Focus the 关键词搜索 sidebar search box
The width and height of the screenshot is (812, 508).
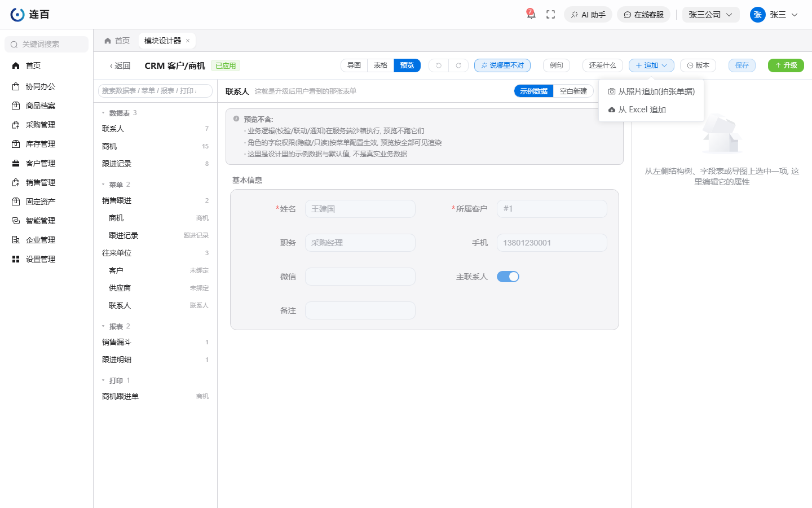point(46,44)
